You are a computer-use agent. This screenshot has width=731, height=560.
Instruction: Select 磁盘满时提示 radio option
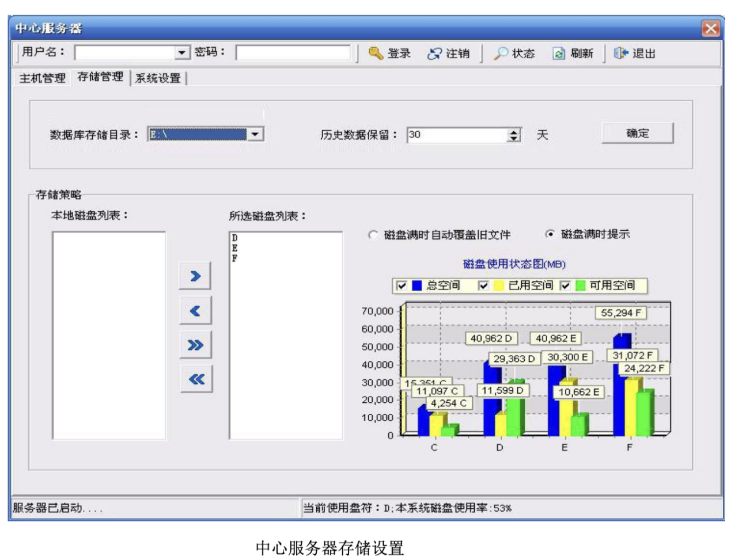[550, 234]
